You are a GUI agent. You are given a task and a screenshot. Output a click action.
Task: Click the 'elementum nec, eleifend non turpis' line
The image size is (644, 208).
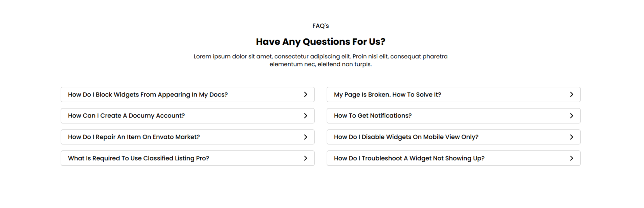(320, 64)
